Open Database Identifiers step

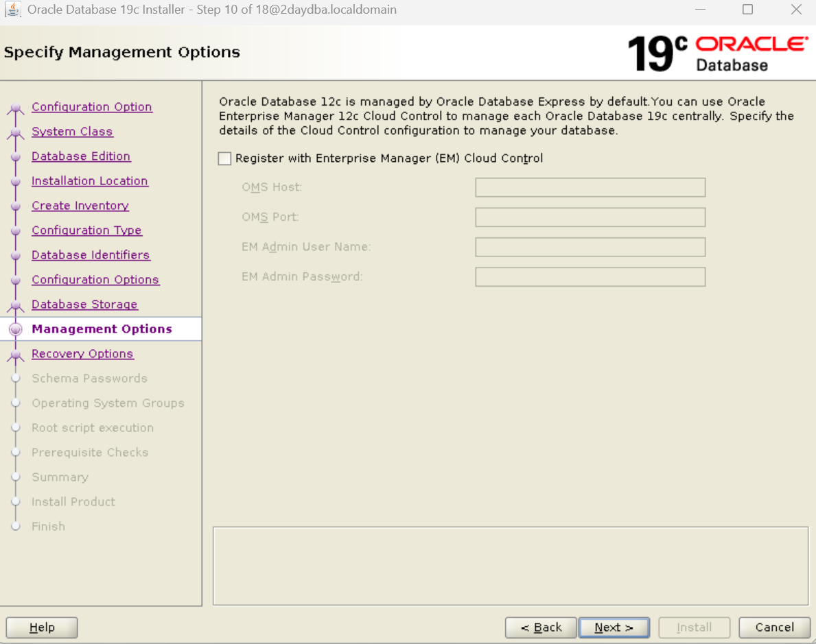[91, 255]
